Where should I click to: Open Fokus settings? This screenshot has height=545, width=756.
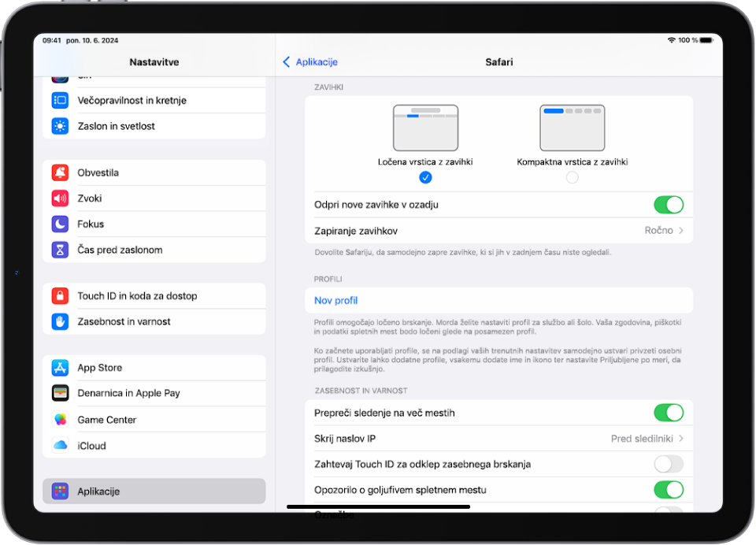click(x=154, y=224)
